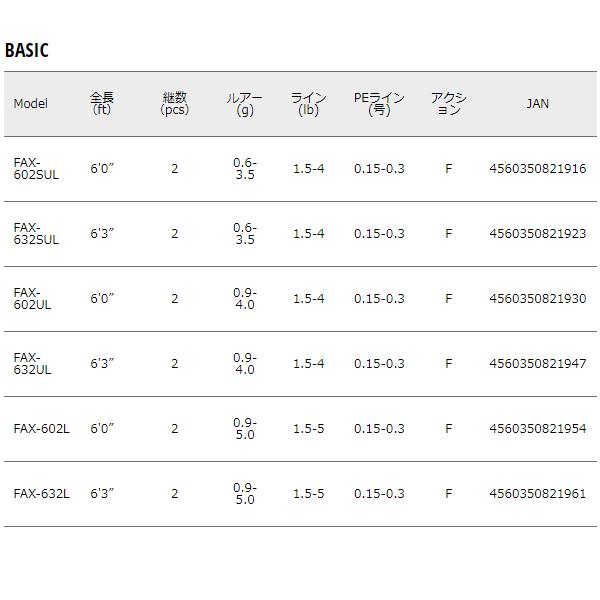Viewport: 600px width, 600px height.
Task: Select the FAX-602SUL model cell
Action: pos(36,169)
